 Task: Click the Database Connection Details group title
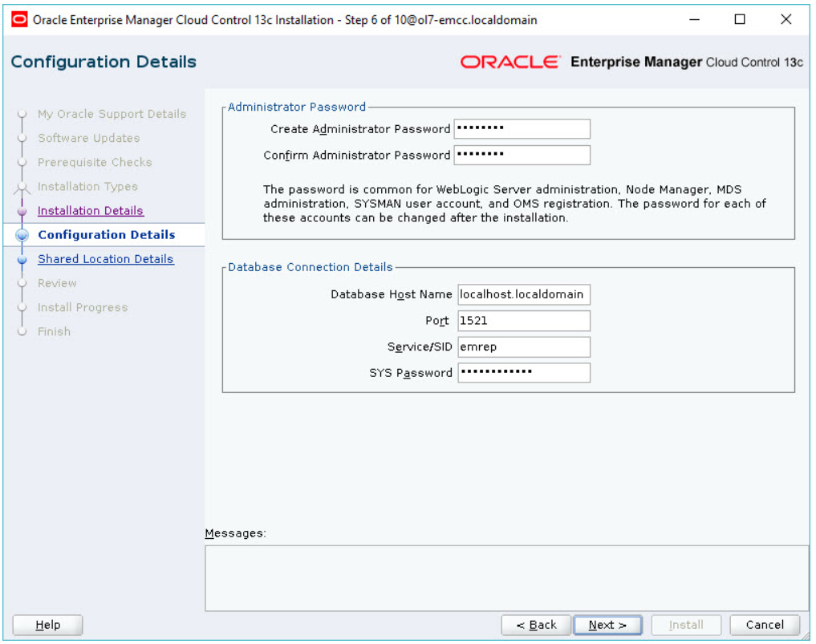point(311,267)
